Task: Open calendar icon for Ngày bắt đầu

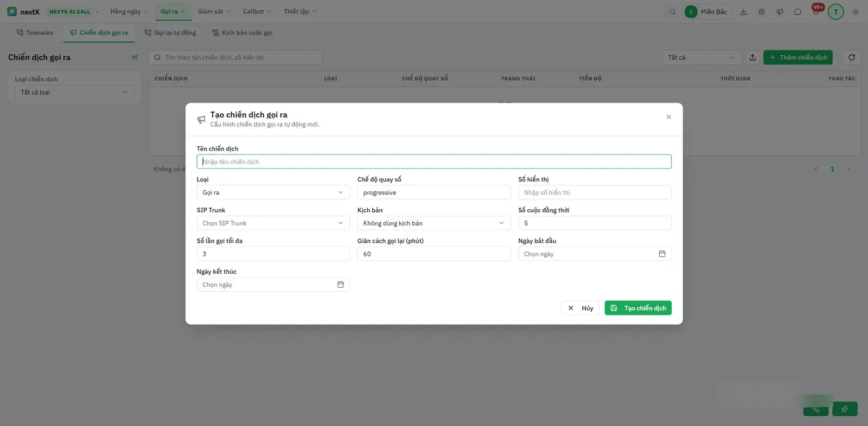Action: pyautogui.click(x=662, y=254)
